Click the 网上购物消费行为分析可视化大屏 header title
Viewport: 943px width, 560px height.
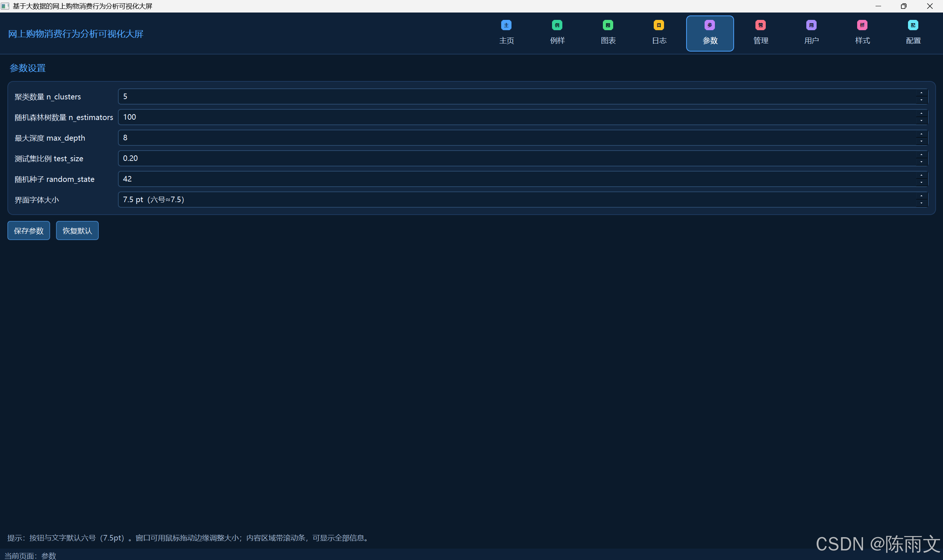pyautogui.click(x=76, y=34)
